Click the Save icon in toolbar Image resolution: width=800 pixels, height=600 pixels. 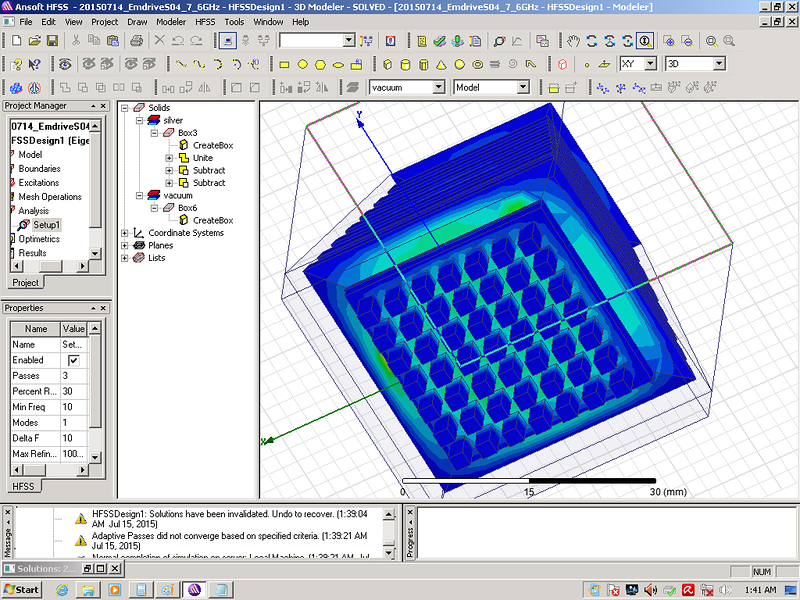point(52,41)
